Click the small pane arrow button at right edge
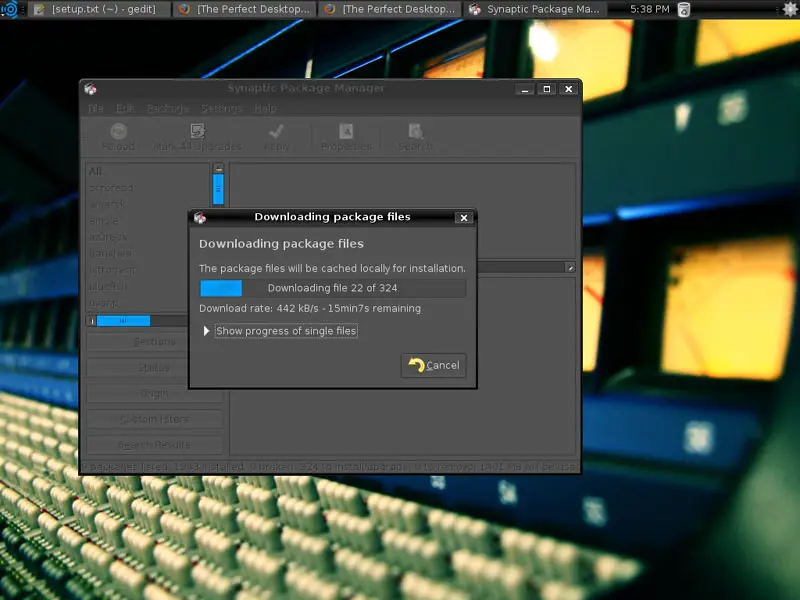 click(570, 267)
